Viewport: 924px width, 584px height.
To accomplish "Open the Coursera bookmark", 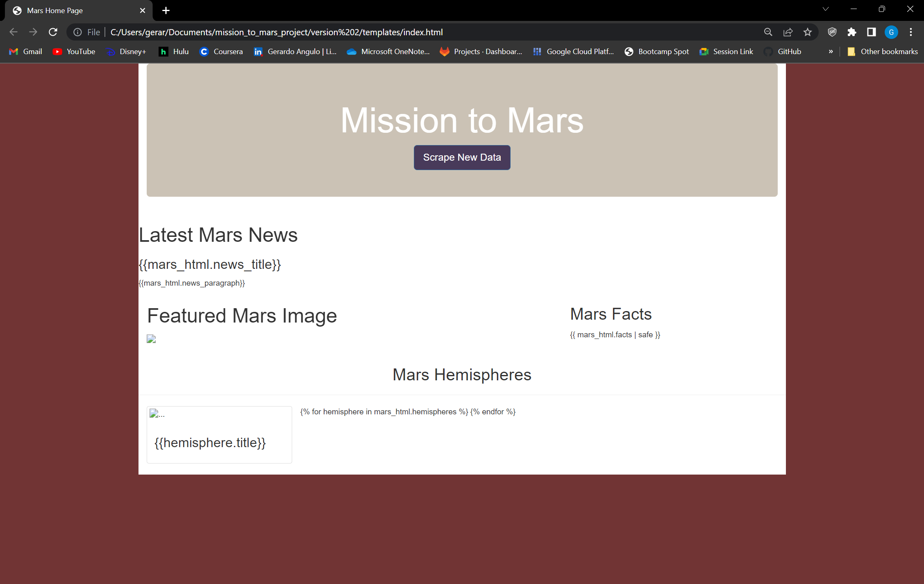I will pos(221,51).
